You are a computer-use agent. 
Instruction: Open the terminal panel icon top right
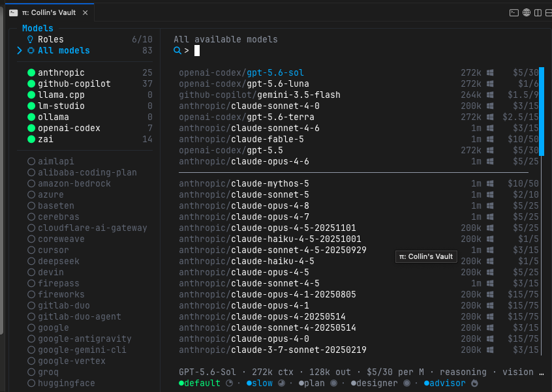(x=514, y=12)
